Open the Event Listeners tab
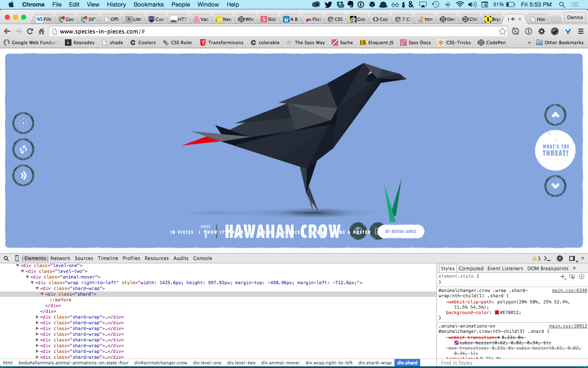Viewport: 588px width, 368px height. click(505, 269)
